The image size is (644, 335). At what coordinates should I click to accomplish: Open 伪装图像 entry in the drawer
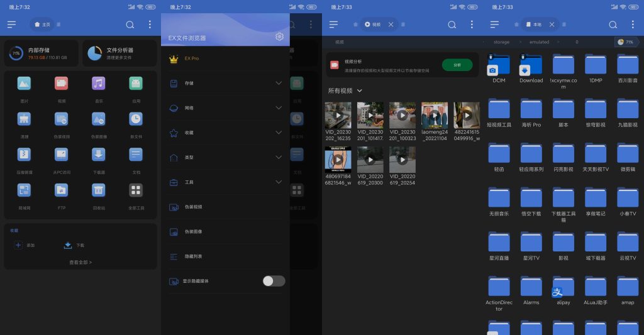(225, 231)
